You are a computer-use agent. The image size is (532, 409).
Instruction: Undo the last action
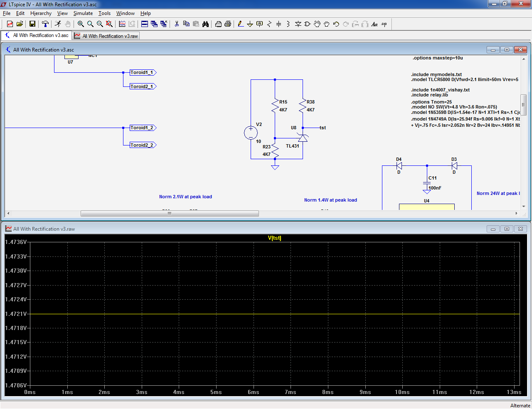(x=336, y=24)
